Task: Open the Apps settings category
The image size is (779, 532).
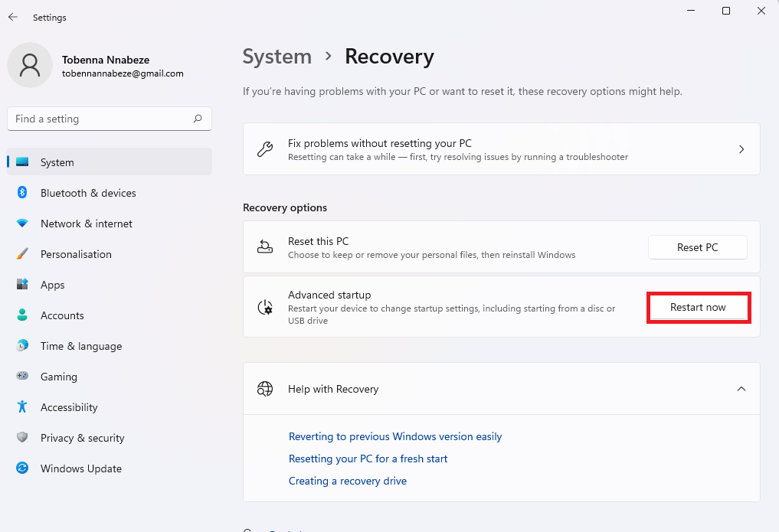Action: coord(52,285)
